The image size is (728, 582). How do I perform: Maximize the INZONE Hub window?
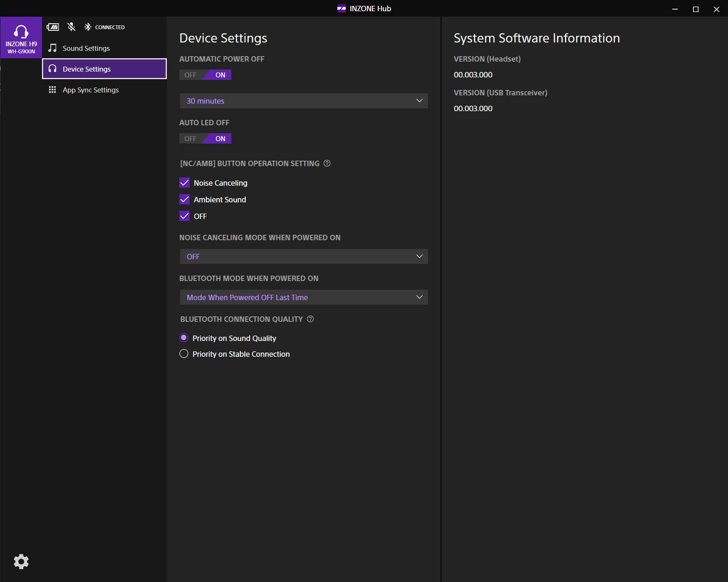696,9
